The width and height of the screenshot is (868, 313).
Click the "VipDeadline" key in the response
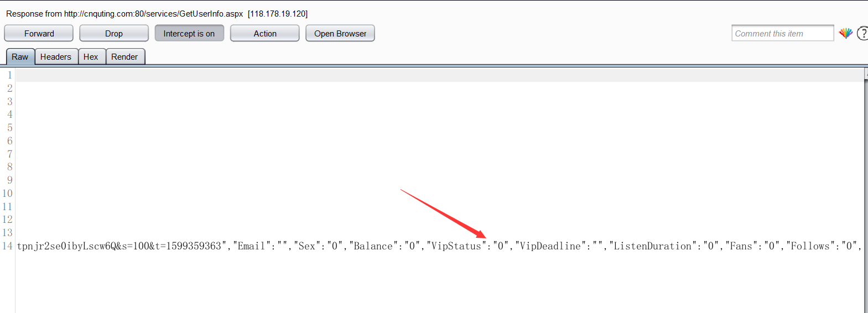point(550,246)
